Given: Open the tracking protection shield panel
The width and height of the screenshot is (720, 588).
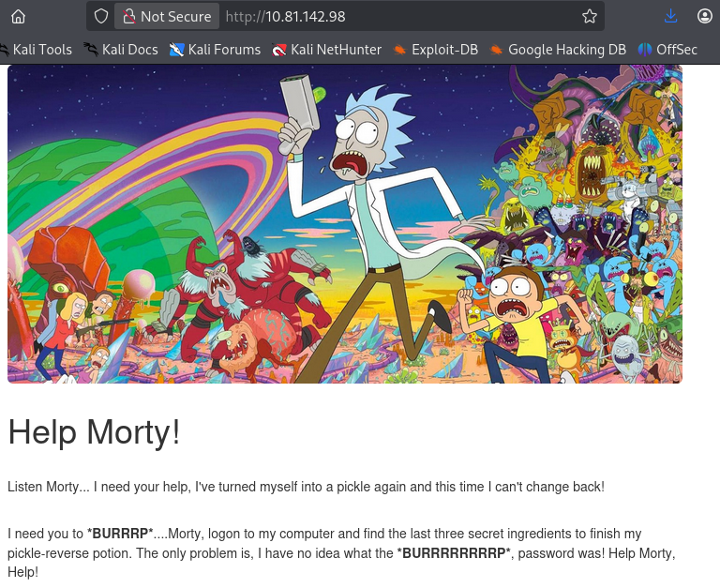Looking at the screenshot, I should 101,17.
